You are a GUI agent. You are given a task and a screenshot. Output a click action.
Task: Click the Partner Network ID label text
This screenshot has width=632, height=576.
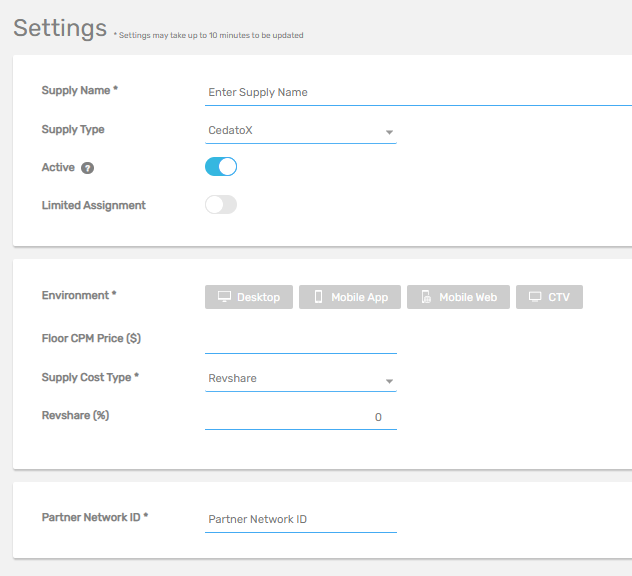pyautogui.click(x=95, y=517)
